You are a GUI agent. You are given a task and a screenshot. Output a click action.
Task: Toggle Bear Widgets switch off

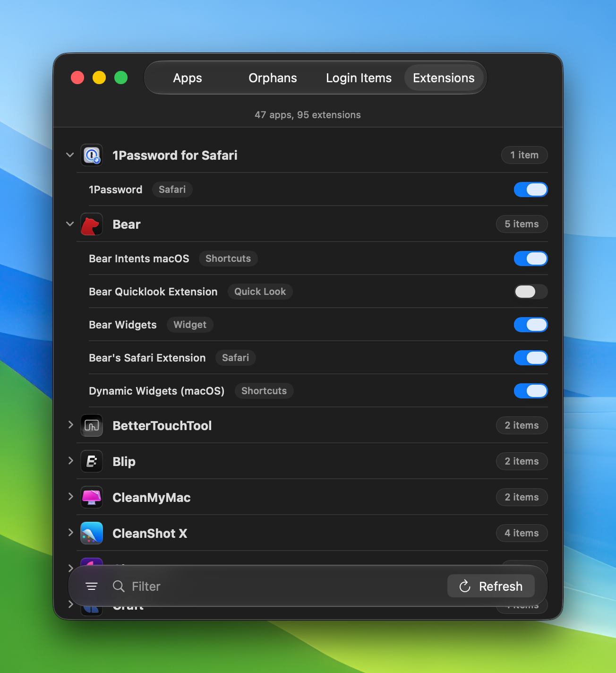[x=531, y=325]
